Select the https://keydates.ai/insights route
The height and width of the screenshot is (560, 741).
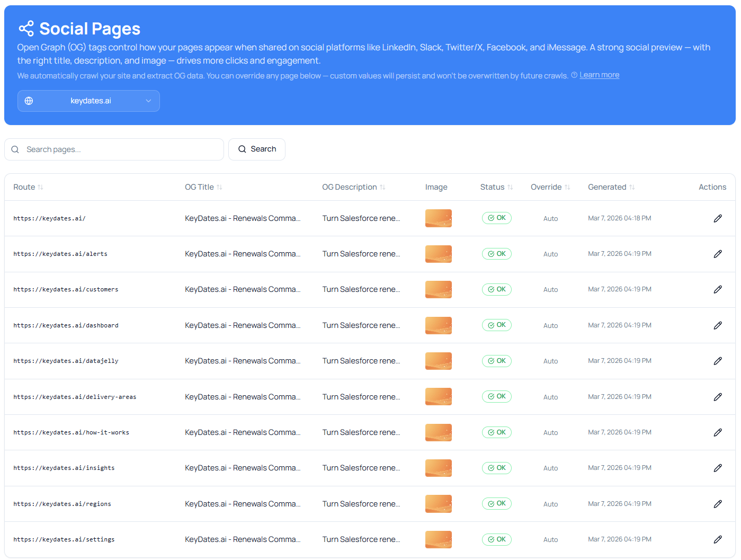pyautogui.click(x=64, y=468)
